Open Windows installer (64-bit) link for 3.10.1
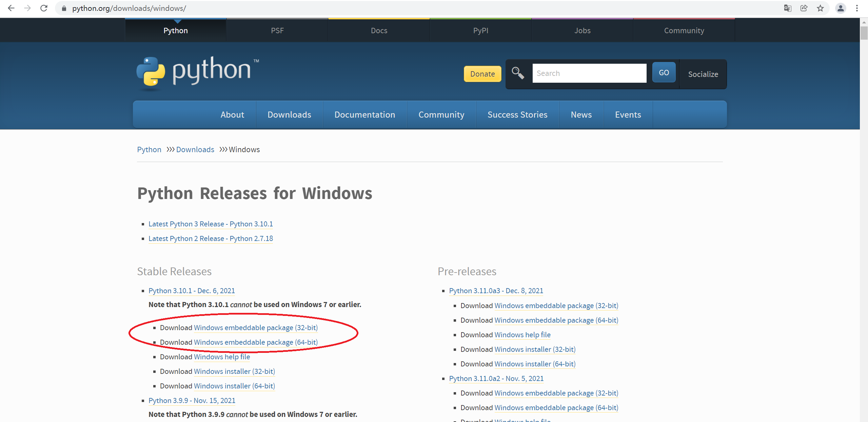868x422 pixels. (234, 386)
